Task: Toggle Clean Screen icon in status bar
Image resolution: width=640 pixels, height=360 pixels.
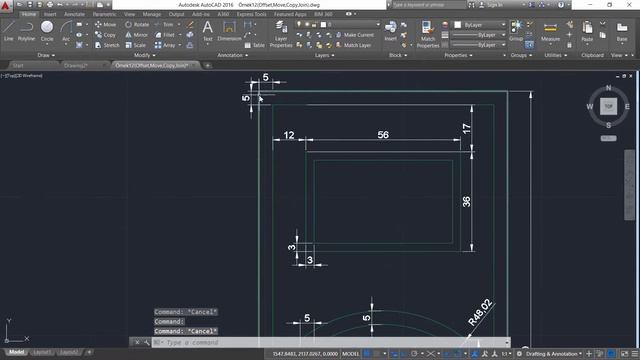Action: pyautogui.click(x=624, y=354)
